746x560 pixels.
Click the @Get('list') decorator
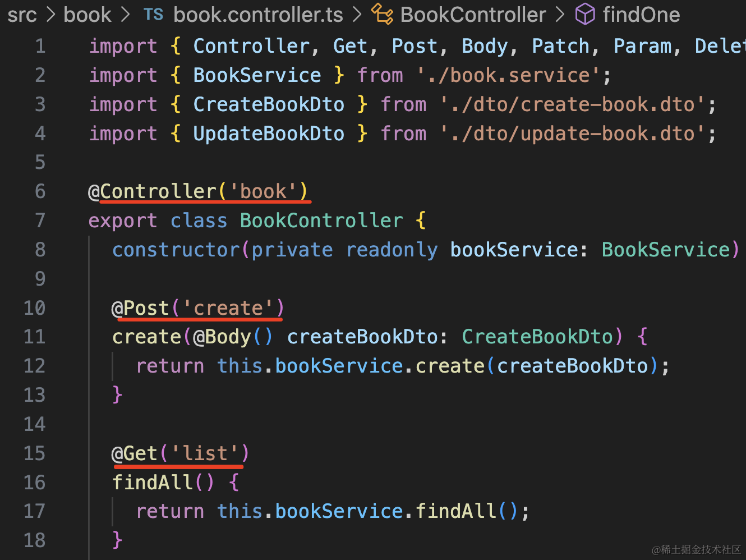pos(180,453)
